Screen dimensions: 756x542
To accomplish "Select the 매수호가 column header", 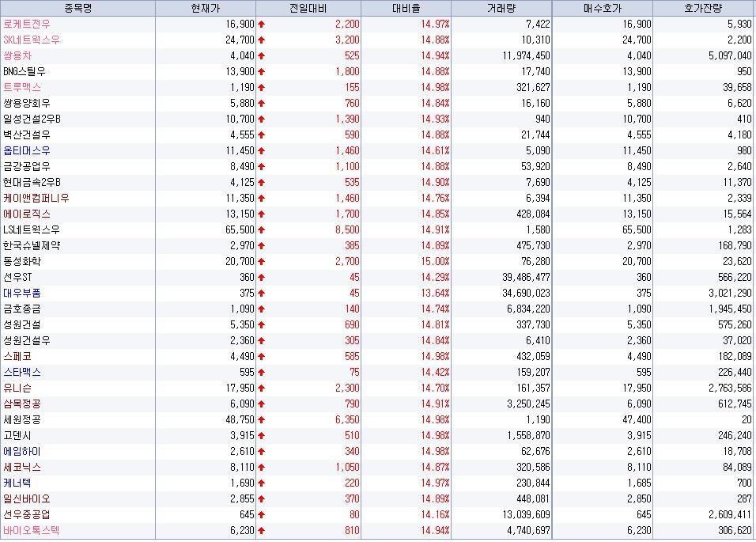I will [x=603, y=8].
